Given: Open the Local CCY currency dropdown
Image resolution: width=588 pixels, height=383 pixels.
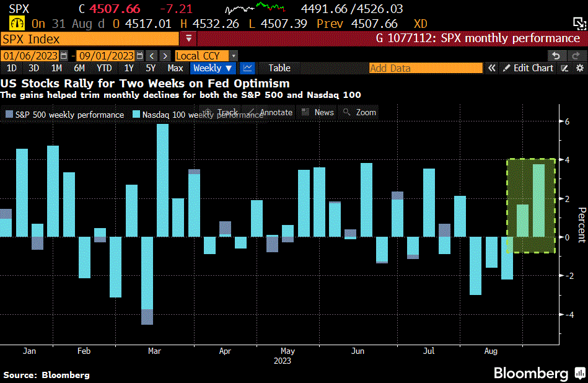Looking at the screenshot, I should (202, 56).
